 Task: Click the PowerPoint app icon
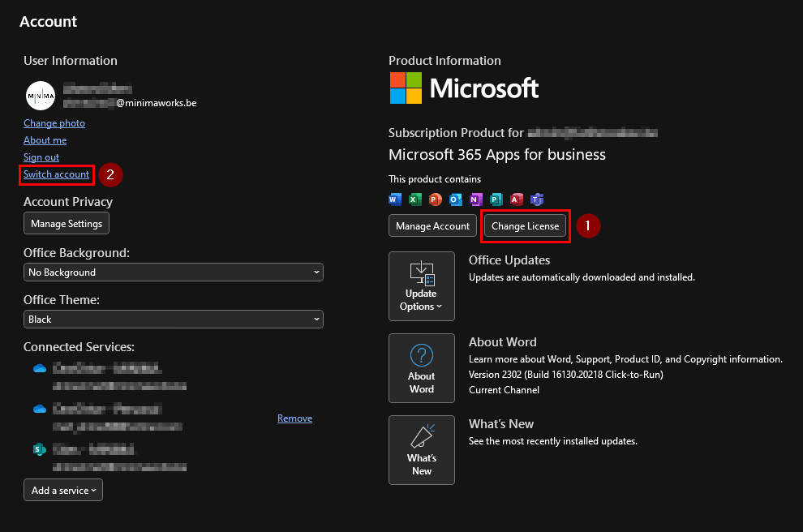point(436,199)
